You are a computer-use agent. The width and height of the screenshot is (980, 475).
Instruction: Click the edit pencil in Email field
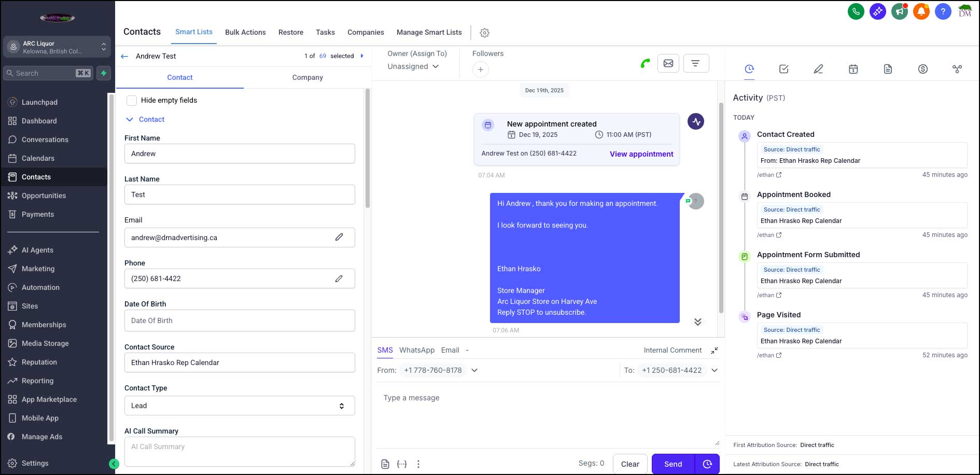[x=339, y=237]
